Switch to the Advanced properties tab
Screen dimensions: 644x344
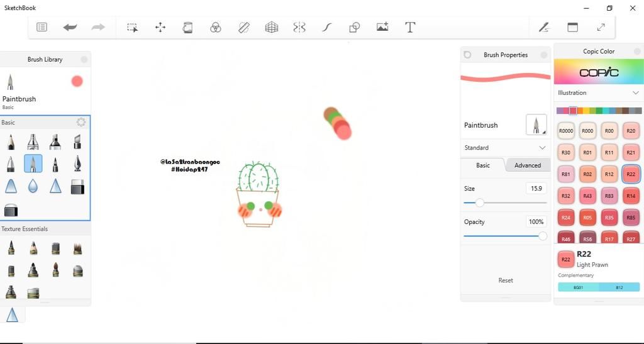(x=528, y=165)
